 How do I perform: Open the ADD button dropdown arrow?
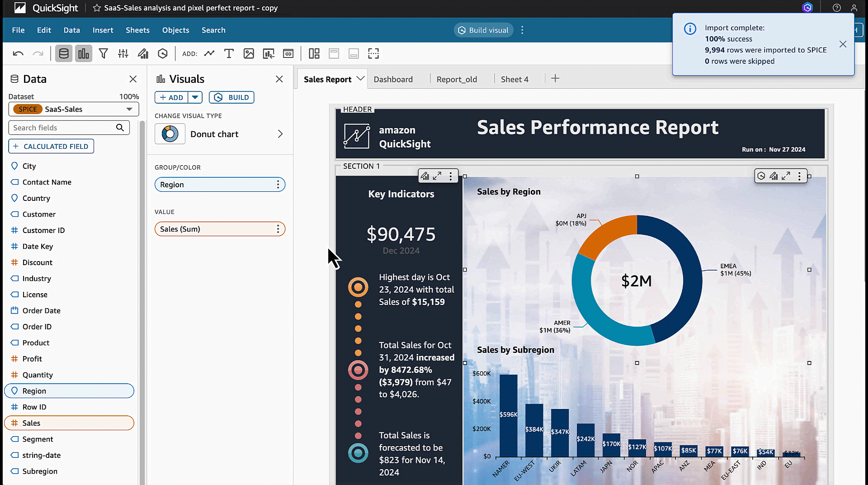tap(195, 97)
